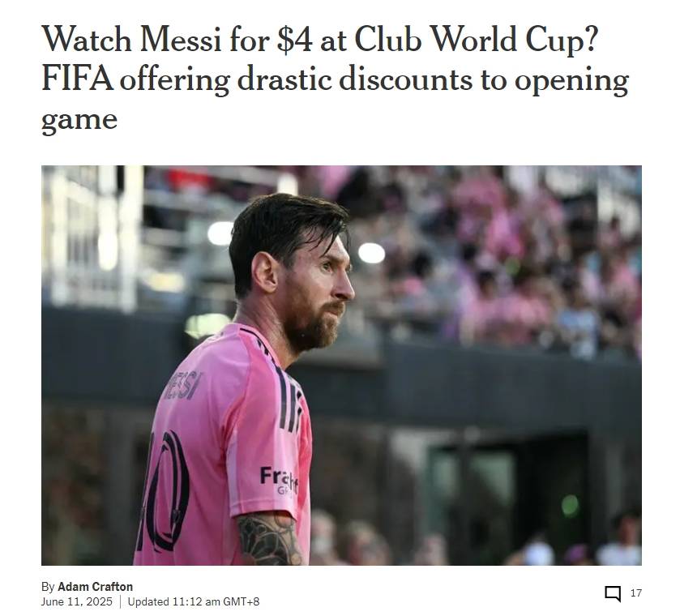Click the word "discounts" in the headline
680x616 pixels.
point(405,79)
